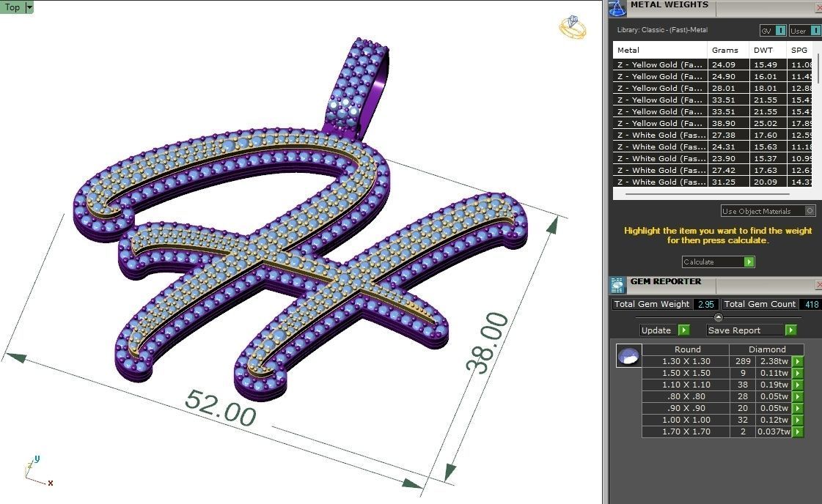Select White Gold row with 31.25 grams
The width and height of the screenshot is (822, 504).
tap(713, 182)
